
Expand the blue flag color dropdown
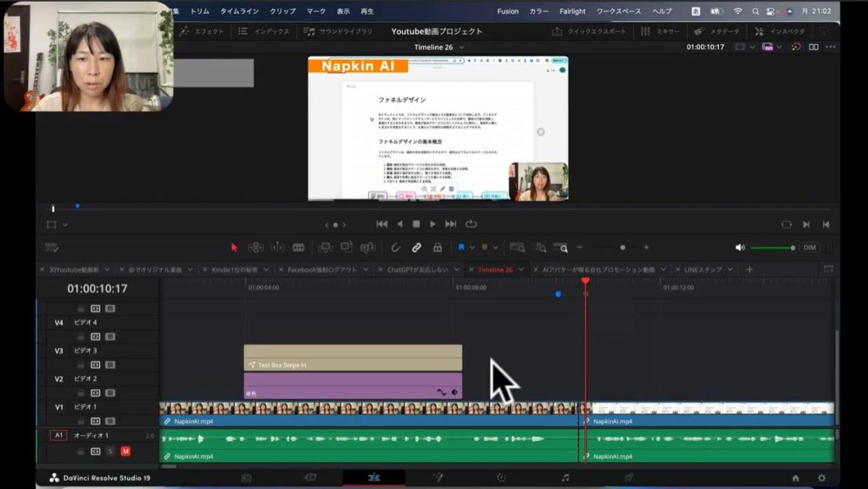pos(472,247)
